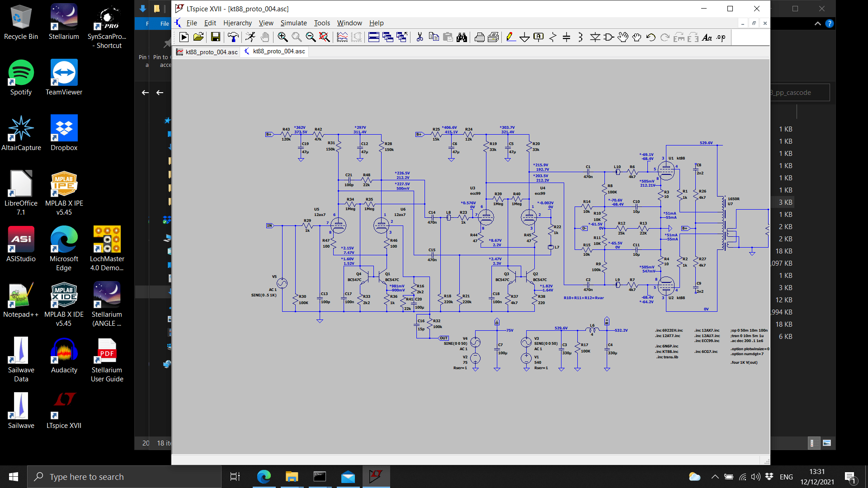Click File Explorer search box
Image resolution: width=868 pixels, height=488 pixels.
(800, 93)
